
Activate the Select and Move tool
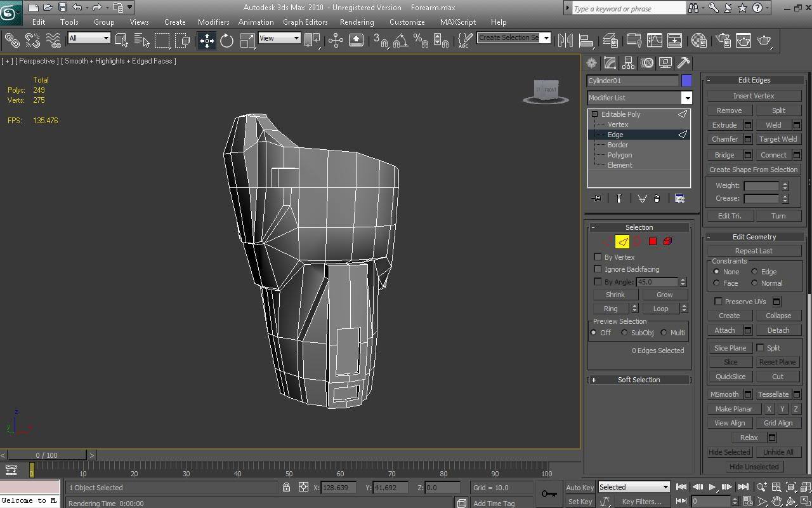click(x=207, y=41)
